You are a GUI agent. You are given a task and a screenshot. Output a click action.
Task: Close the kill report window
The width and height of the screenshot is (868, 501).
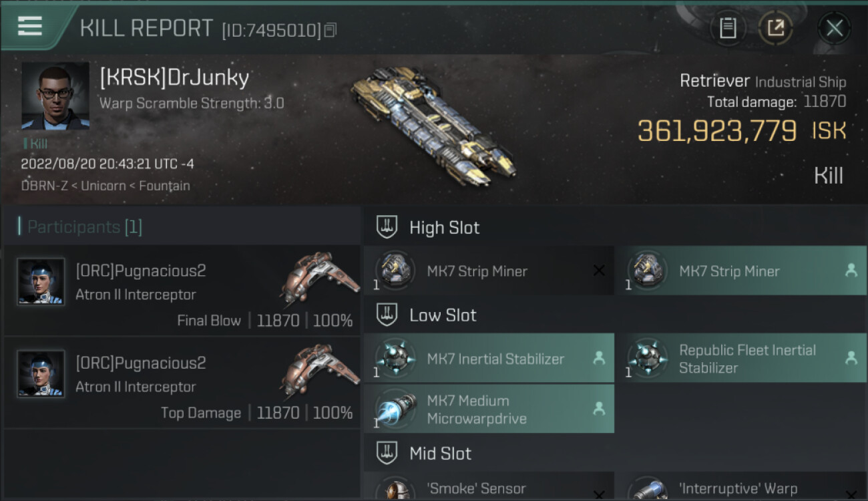(834, 28)
